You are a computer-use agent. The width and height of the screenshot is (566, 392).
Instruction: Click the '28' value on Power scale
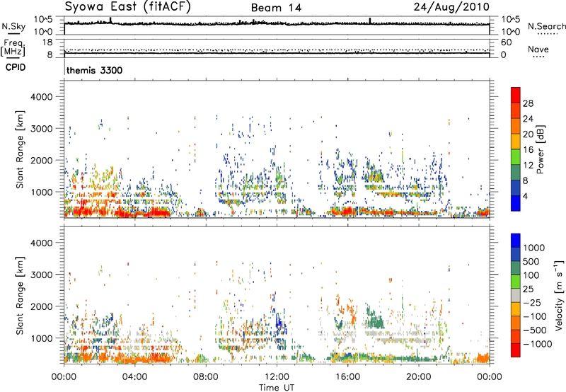pos(528,103)
